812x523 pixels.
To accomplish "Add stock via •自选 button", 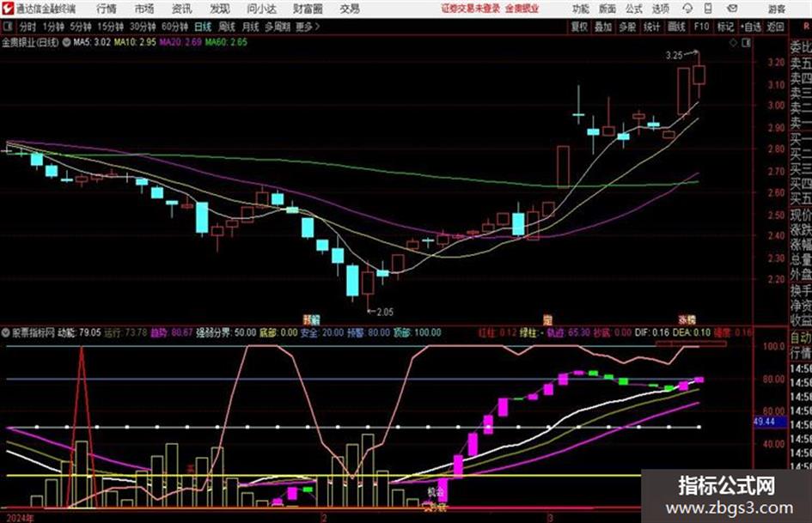I will point(751,27).
